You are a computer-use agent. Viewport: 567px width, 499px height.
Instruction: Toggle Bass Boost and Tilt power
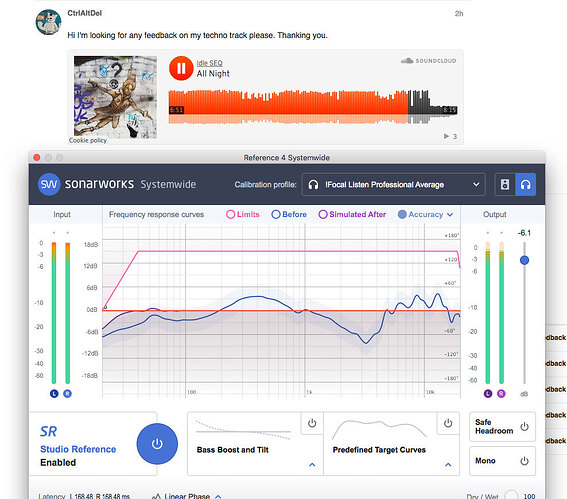tap(312, 423)
